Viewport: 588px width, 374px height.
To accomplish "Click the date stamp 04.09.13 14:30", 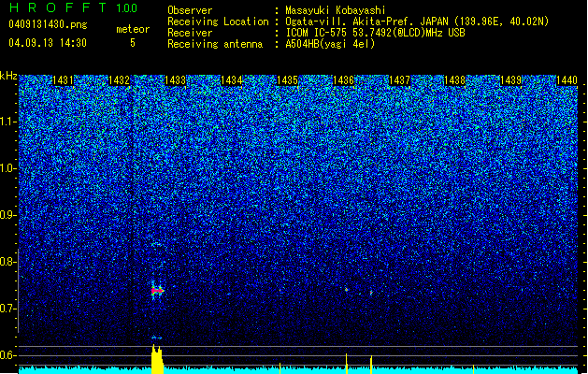I will click(48, 43).
